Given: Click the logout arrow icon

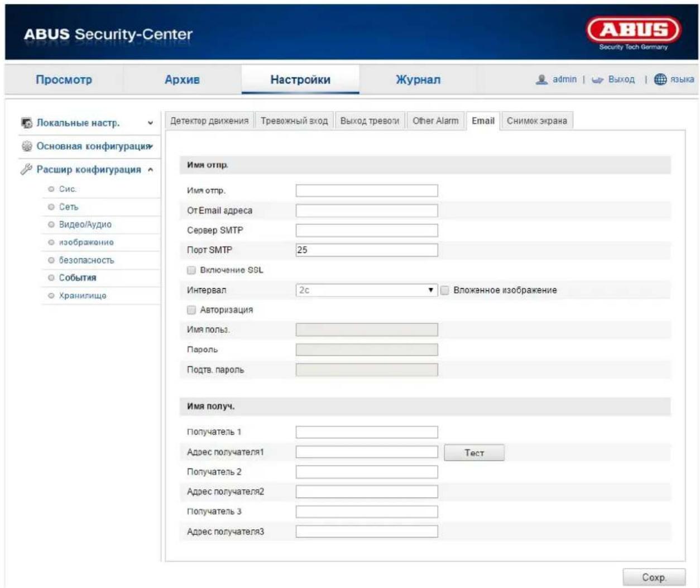Looking at the screenshot, I should [597, 80].
